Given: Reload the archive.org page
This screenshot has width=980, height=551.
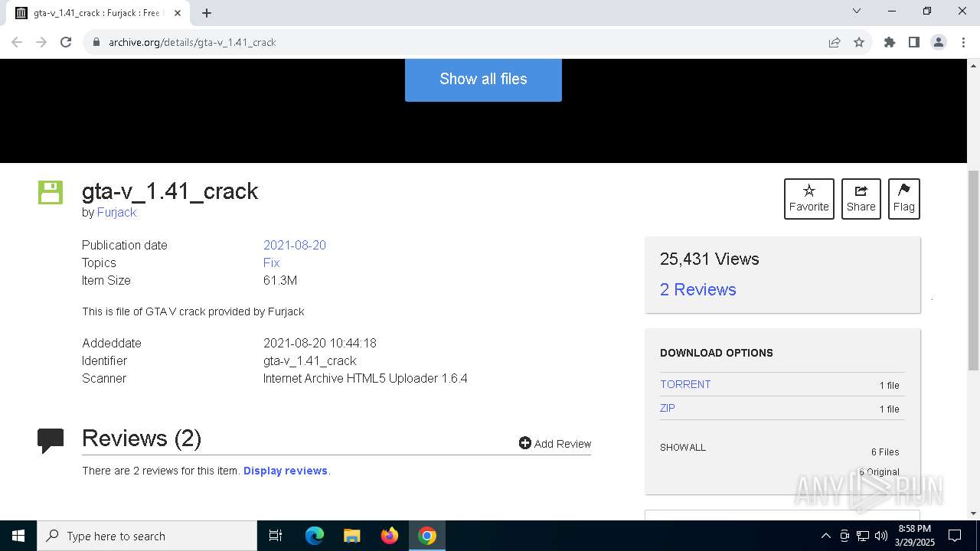Looking at the screenshot, I should [x=66, y=42].
